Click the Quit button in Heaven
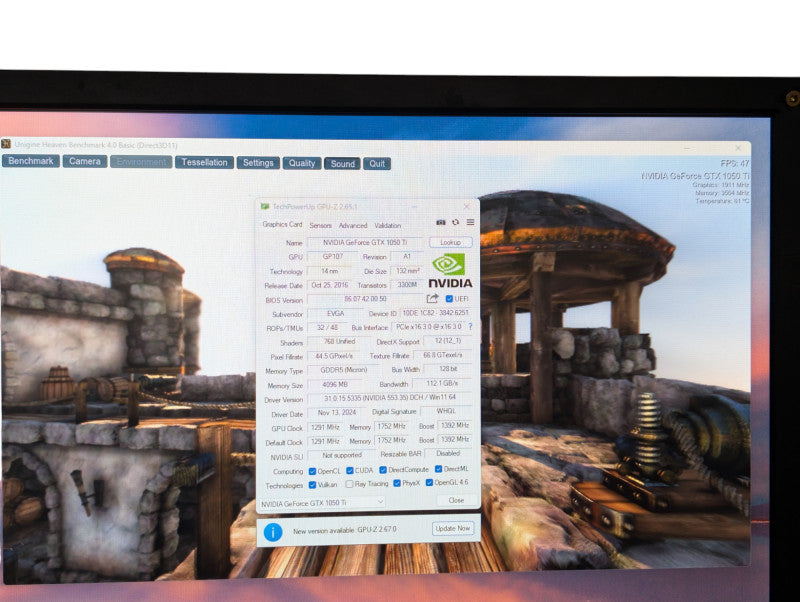This screenshot has height=602, width=800. coord(377,164)
